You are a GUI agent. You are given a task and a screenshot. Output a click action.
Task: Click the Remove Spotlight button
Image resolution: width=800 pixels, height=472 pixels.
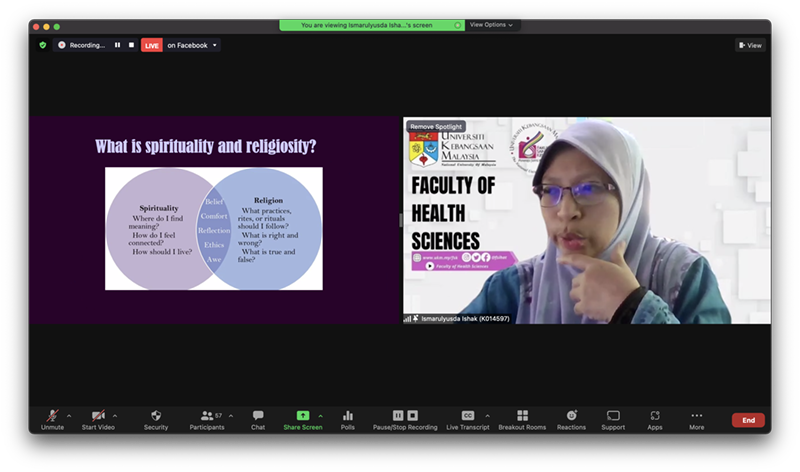(x=436, y=127)
